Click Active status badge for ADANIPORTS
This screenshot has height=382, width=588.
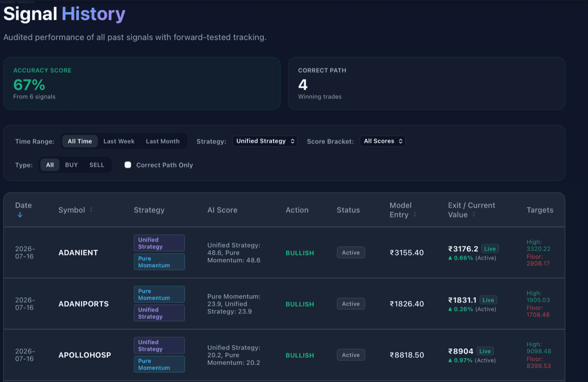[351, 304]
